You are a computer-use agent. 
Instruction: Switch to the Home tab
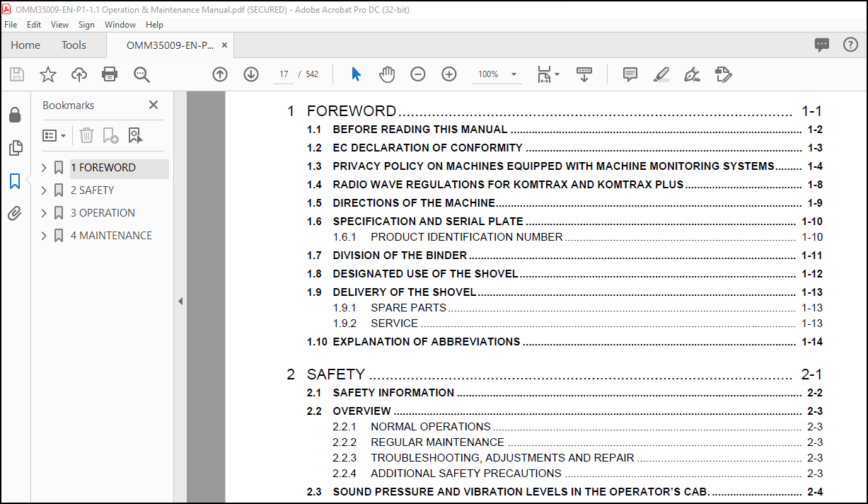pyautogui.click(x=25, y=45)
